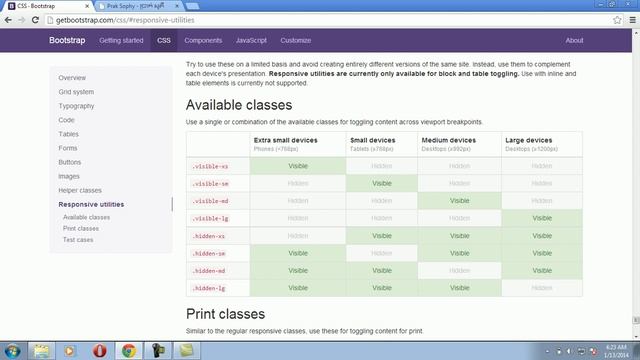Click the volume icon in system tray
640x360 pixels.
coord(570,351)
